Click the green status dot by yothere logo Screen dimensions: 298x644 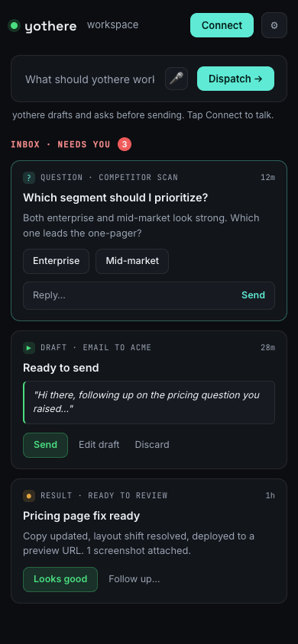click(x=14, y=25)
